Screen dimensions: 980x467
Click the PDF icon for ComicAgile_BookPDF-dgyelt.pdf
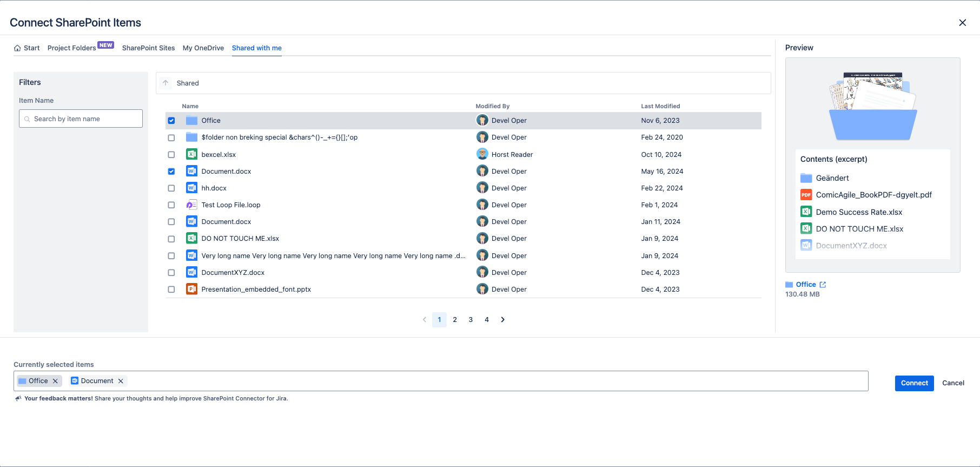tap(806, 195)
